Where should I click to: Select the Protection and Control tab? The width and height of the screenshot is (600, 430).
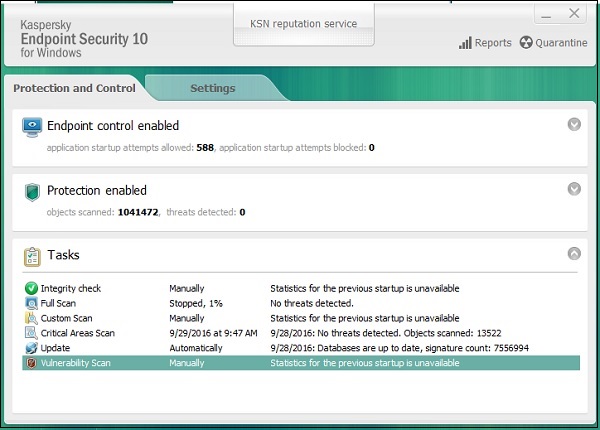[74, 88]
